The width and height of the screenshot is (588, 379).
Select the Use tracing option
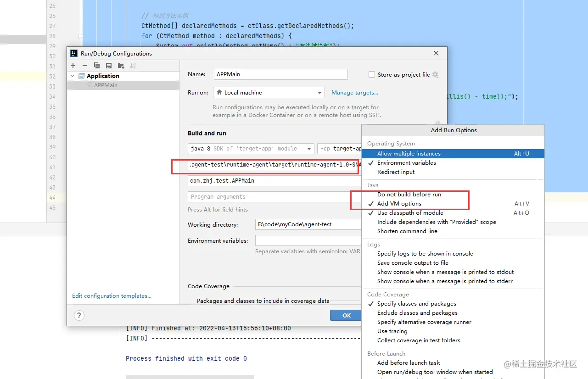(x=453, y=331)
